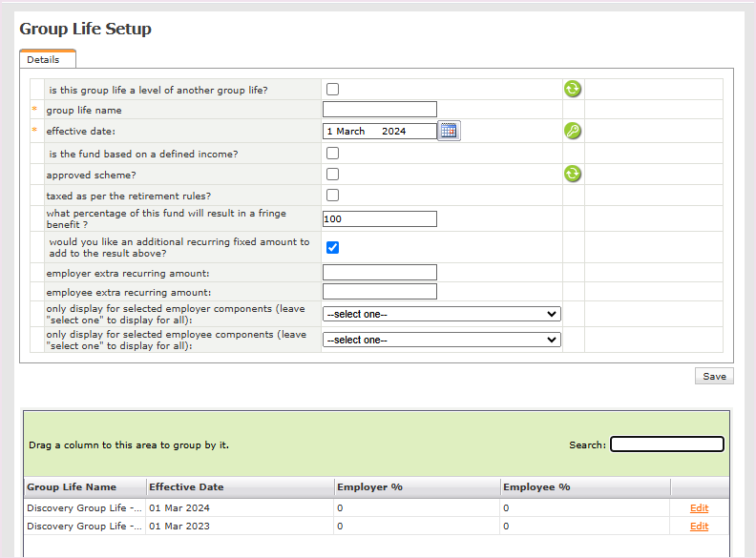The image size is (756, 558).
Task: Edit the 01 Mar 2024 Discovery Group Life entry
Action: coord(699,508)
